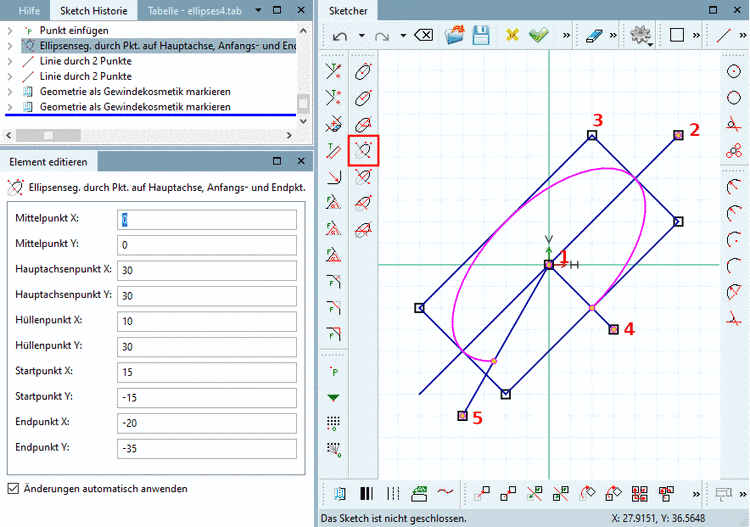This screenshot has width=750, height=527.
Task: Expand the 'Punkt einfügen' history entry
Action: click(10, 31)
